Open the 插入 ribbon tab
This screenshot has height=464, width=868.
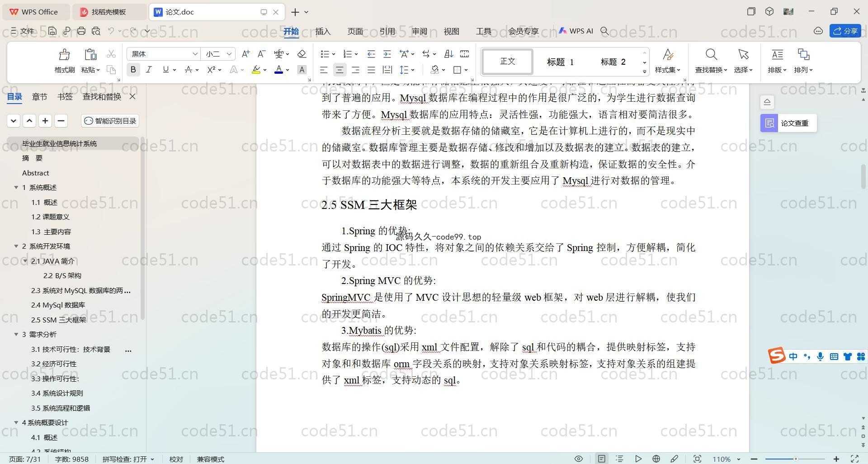323,31
